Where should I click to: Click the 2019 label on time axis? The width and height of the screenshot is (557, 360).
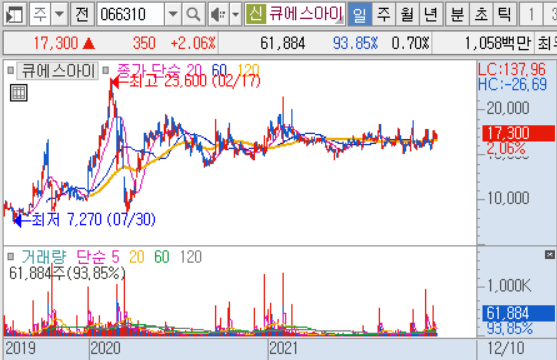[x=20, y=348]
